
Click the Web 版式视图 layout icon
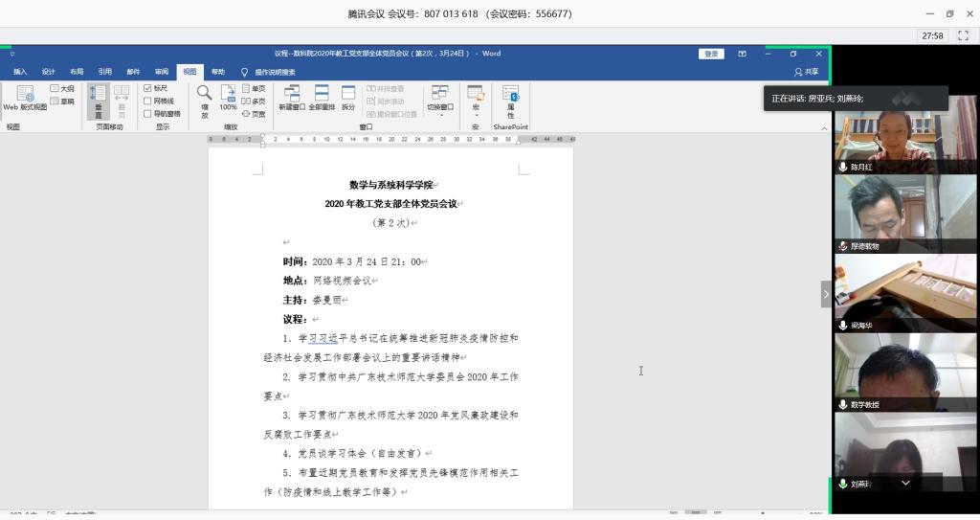pyautogui.click(x=25, y=97)
